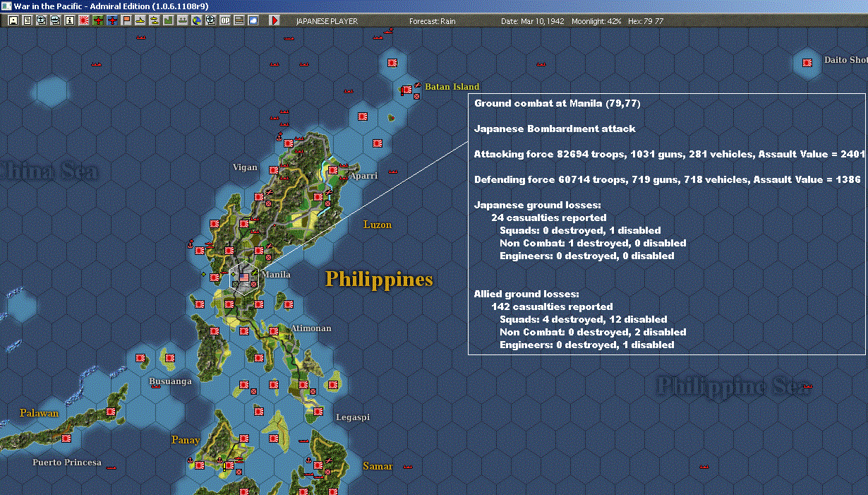Click the Busuanga map label
Screen dimensions: 868x495
click(x=170, y=381)
